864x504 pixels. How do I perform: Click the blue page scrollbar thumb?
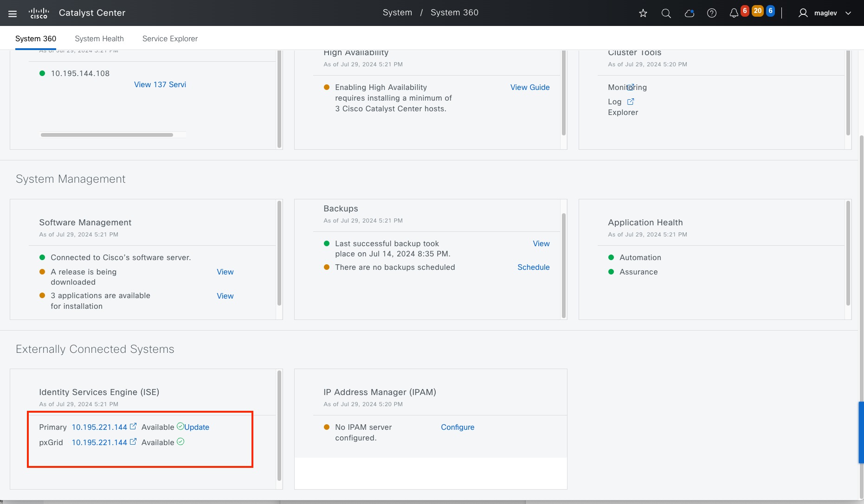pos(861,432)
